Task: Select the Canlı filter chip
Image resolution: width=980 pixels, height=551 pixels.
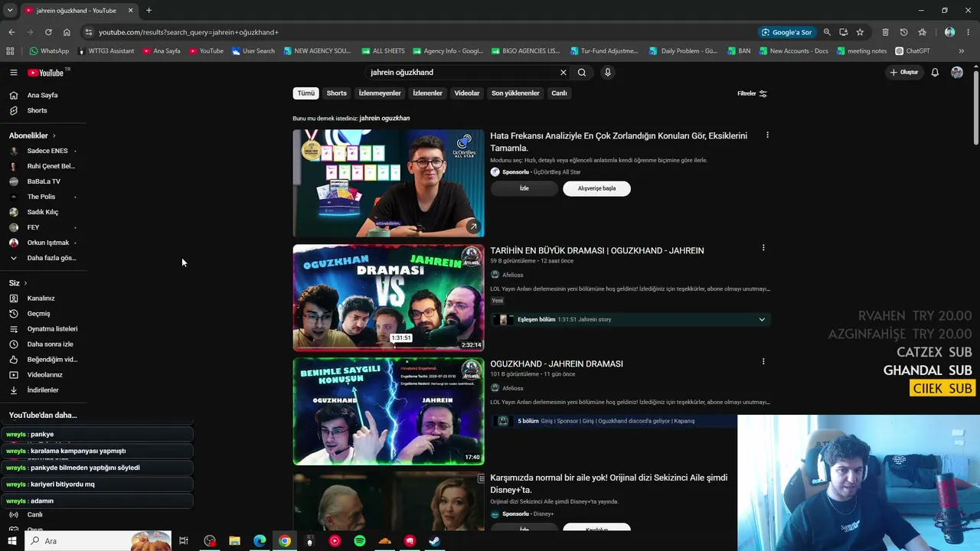Action: tap(560, 93)
